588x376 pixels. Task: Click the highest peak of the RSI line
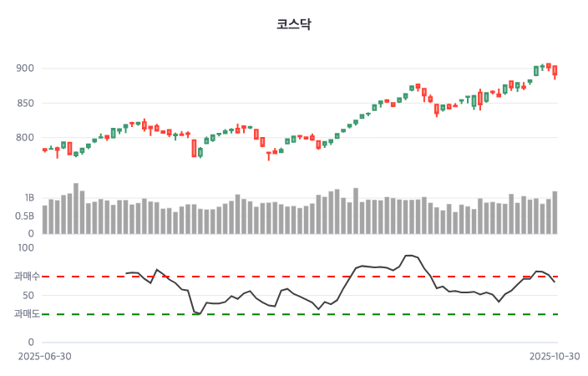[409, 255]
